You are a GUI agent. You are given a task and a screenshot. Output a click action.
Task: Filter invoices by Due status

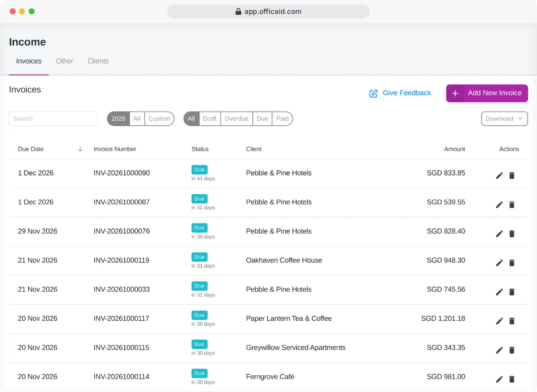262,118
